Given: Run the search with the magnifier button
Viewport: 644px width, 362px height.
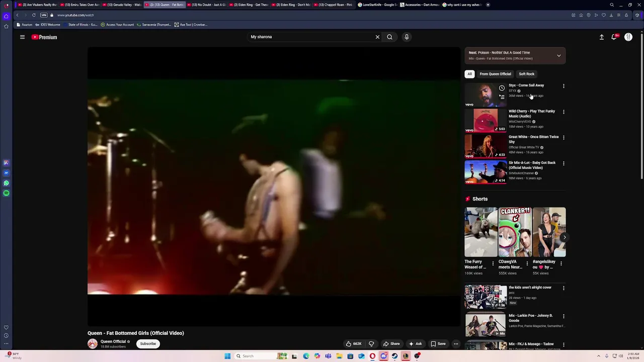Looking at the screenshot, I should (x=389, y=37).
